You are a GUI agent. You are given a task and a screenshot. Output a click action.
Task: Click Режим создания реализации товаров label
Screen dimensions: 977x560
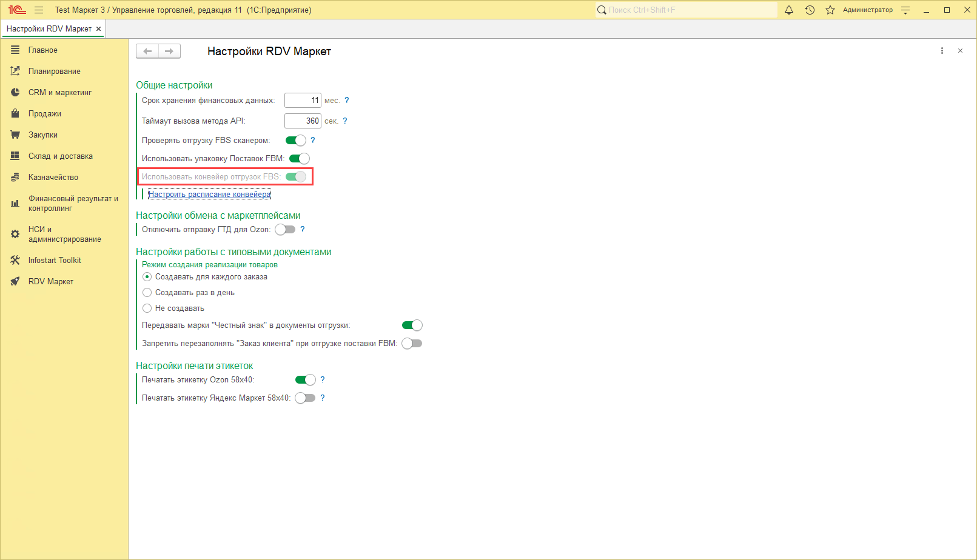tap(210, 265)
